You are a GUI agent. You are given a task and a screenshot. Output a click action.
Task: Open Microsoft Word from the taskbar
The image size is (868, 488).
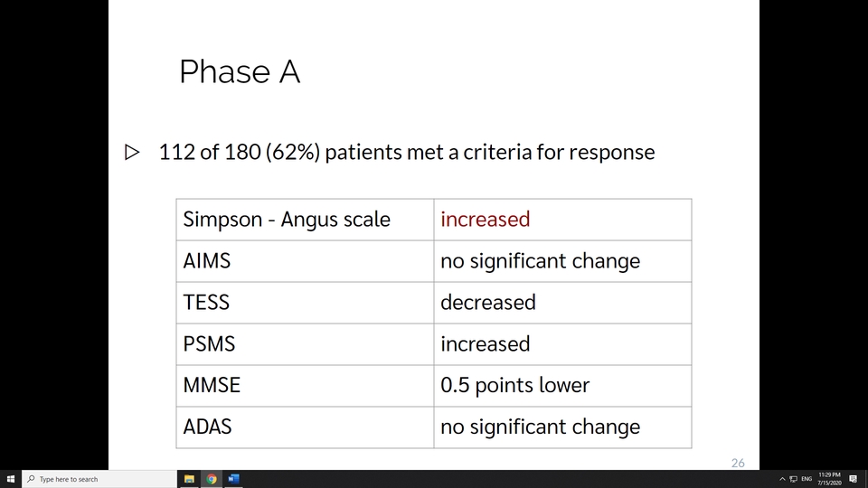[x=233, y=479]
